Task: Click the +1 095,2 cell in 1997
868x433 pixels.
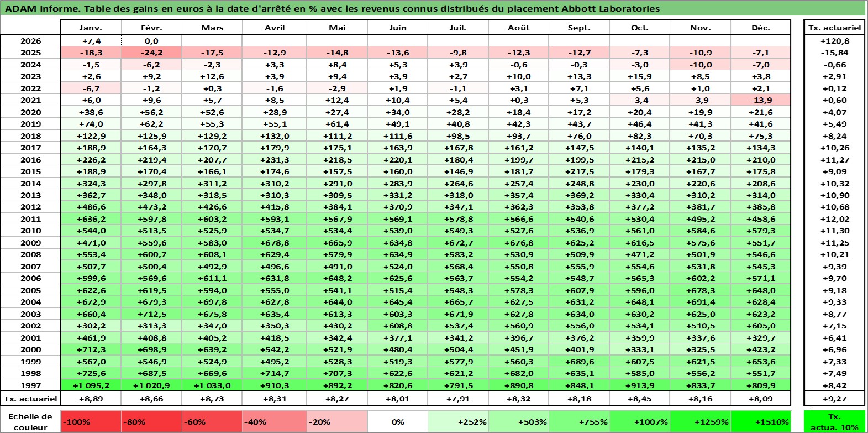Action: (x=91, y=385)
